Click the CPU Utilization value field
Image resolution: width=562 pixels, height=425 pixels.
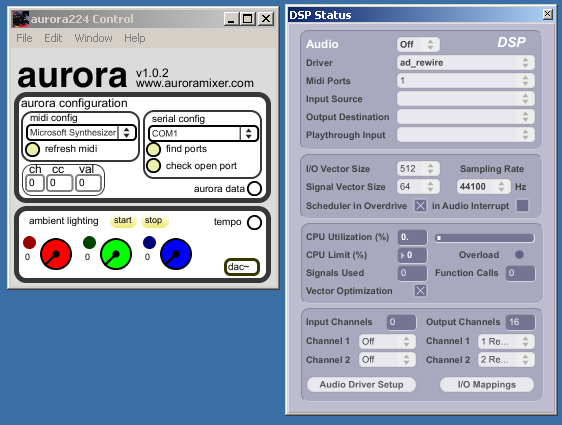413,237
